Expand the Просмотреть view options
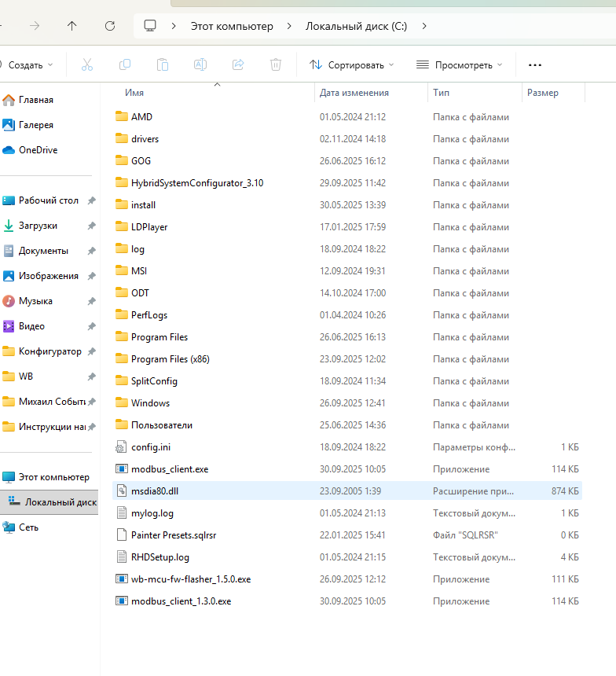 point(459,64)
